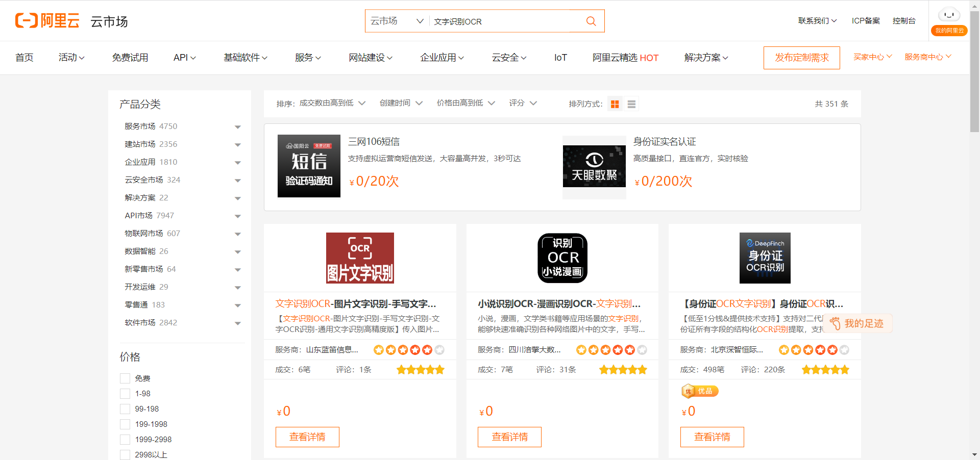Viewport: 980px width, 460px height.
Task: Click the circle rating beside 北京深智恒际
Action: (x=814, y=350)
